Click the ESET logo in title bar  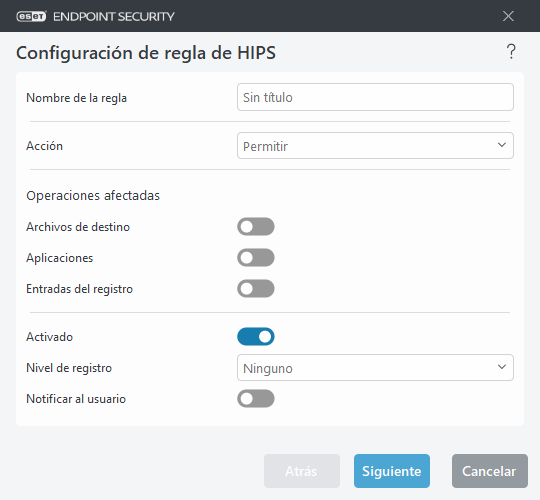(x=31, y=16)
